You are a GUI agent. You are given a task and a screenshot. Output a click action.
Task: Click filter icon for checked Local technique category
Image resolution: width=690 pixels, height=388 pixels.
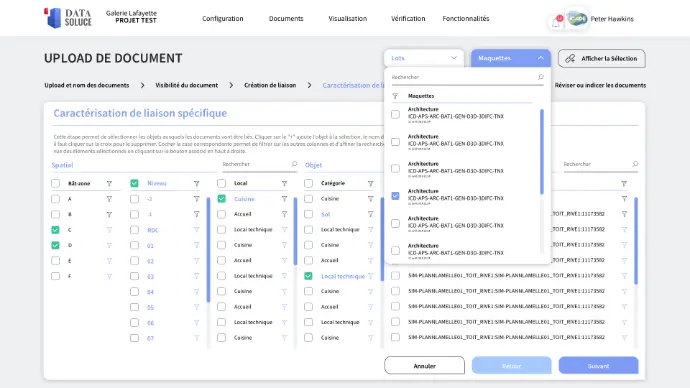coord(371,276)
